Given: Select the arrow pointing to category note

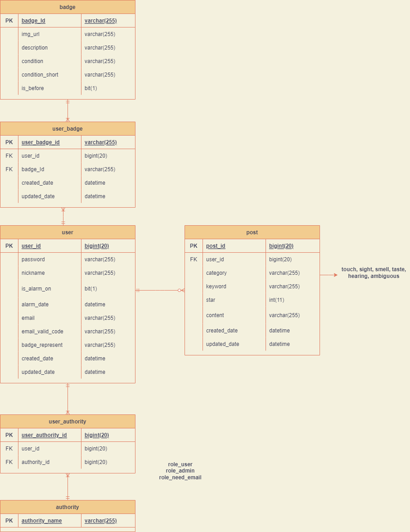Looking at the screenshot, I should pos(329,275).
